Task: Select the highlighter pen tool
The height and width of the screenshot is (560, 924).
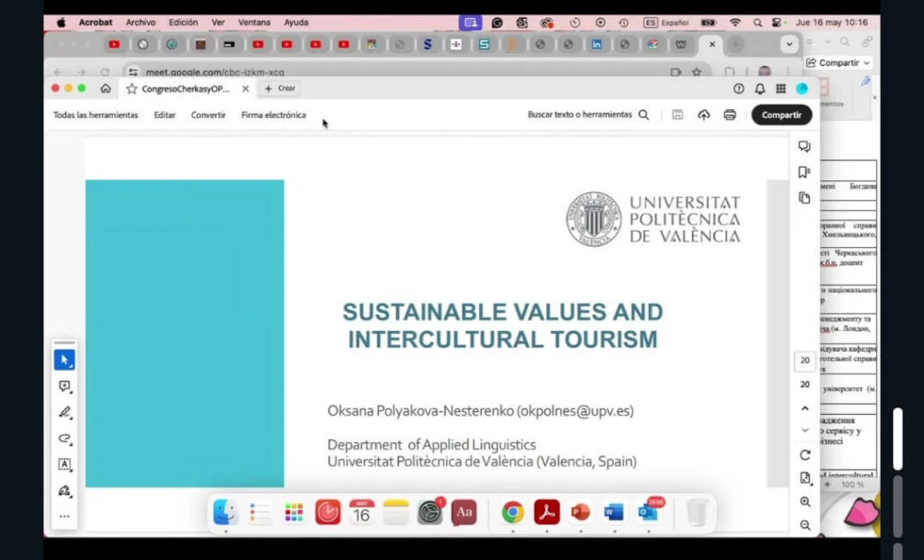Action: [64, 413]
